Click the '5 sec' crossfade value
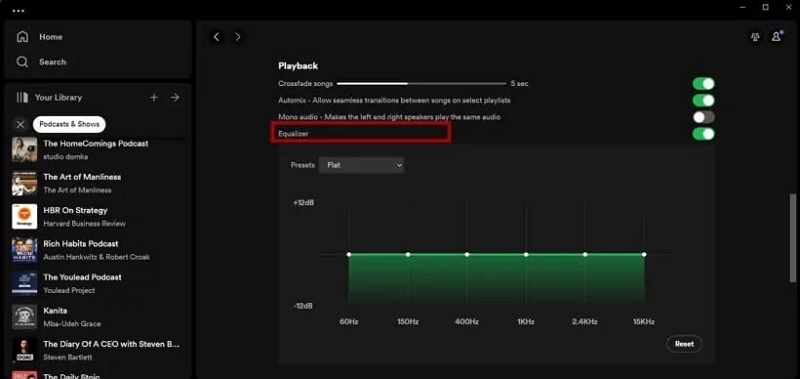 (519, 84)
